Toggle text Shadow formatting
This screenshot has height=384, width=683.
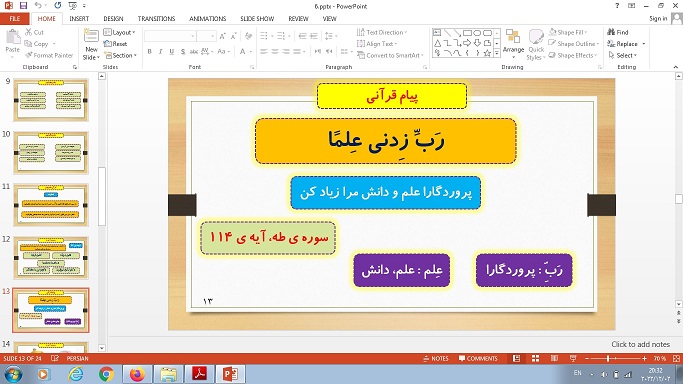183,51
